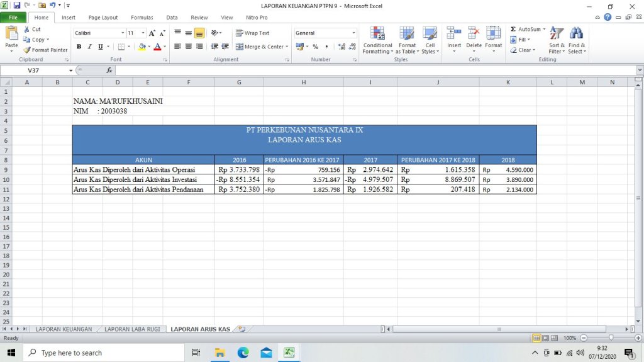The width and height of the screenshot is (644, 362).
Task: Toggle Wrap Text option
Action: [253, 33]
